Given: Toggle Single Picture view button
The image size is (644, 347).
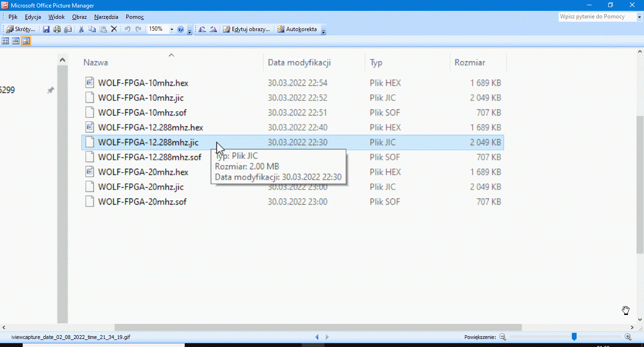Looking at the screenshot, I should click(26, 41).
